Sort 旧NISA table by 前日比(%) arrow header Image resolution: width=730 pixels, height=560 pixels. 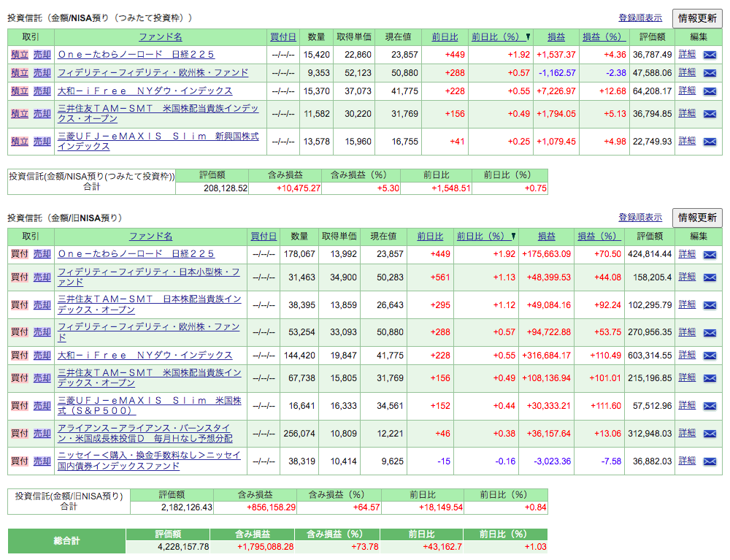point(486,236)
